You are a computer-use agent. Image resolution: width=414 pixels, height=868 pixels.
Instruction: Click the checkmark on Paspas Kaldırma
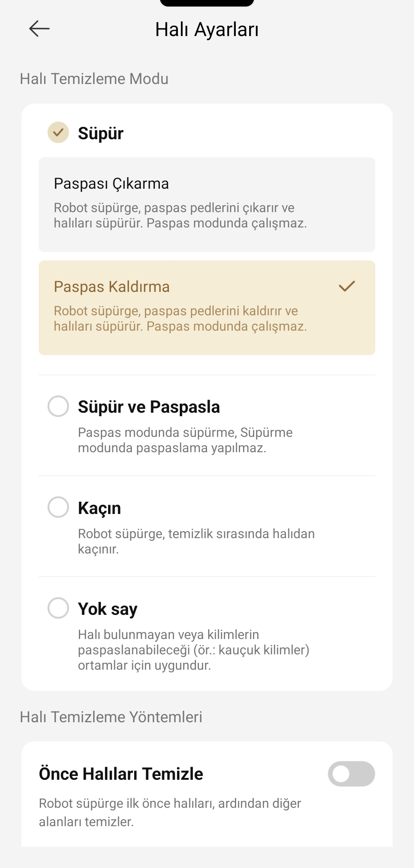(x=347, y=286)
